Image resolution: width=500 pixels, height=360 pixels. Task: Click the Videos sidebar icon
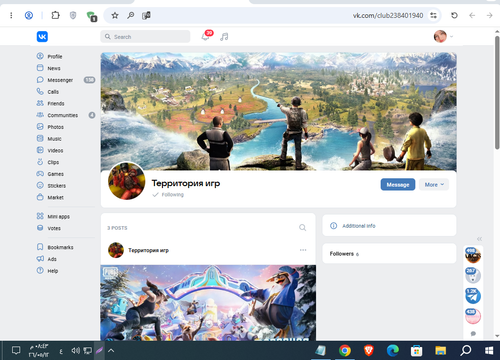pyautogui.click(x=40, y=150)
